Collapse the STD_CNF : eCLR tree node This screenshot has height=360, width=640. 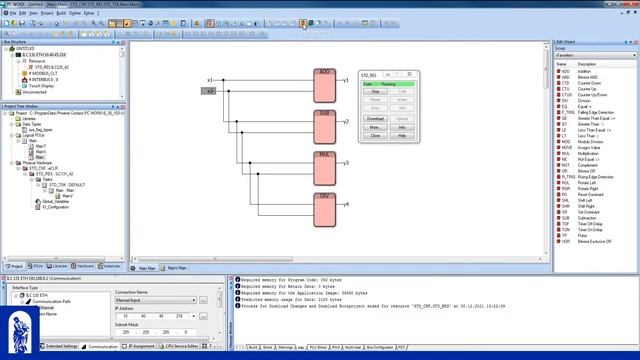click(18, 168)
